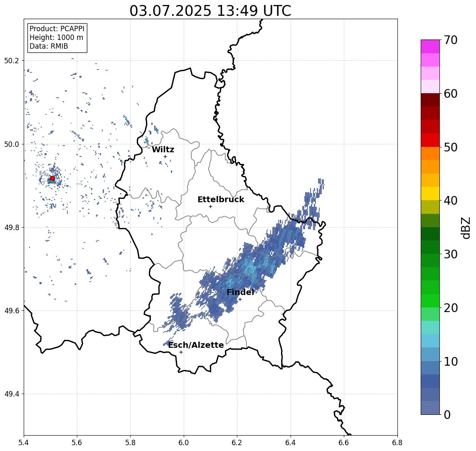Viewport: 476px width, 451px height.
Task: Click the light cyan colorbar segment below 20
Action: pyautogui.click(x=430, y=327)
